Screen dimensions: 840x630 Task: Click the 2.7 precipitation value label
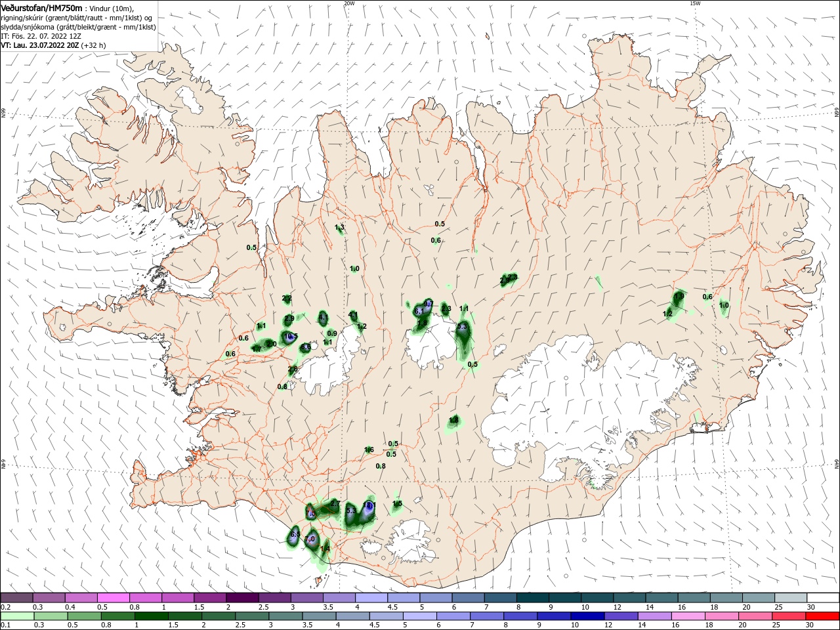pos(335,503)
